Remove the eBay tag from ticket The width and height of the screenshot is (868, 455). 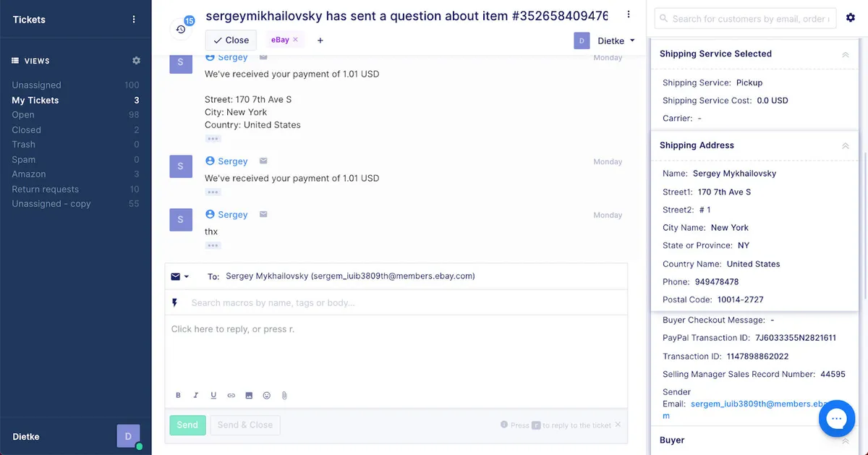[295, 40]
